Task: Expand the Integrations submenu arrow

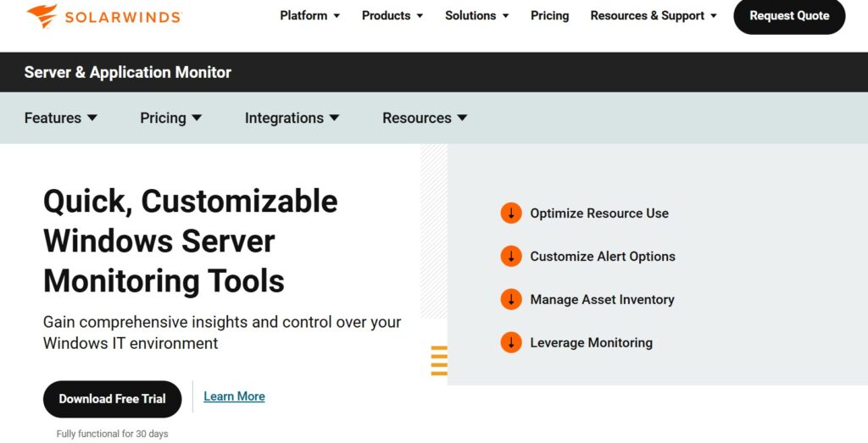Action: coord(334,118)
